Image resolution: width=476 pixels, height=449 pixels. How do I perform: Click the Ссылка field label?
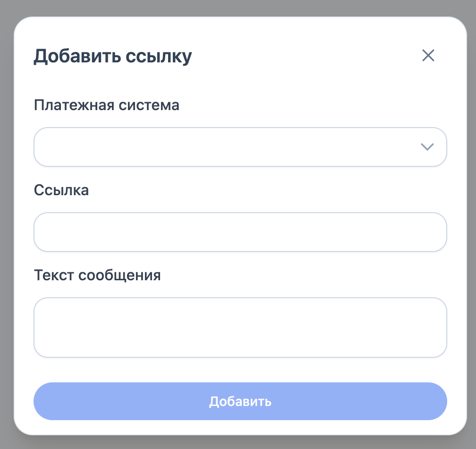coord(61,190)
